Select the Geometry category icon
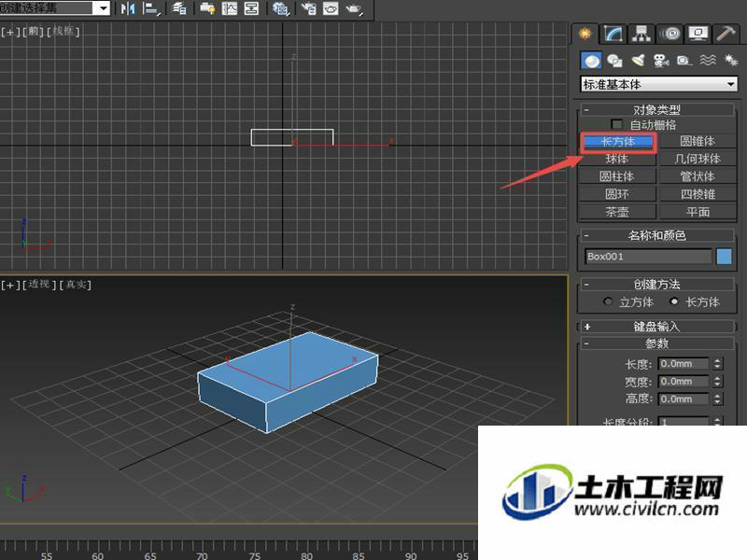747x560 pixels. tap(591, 61)
